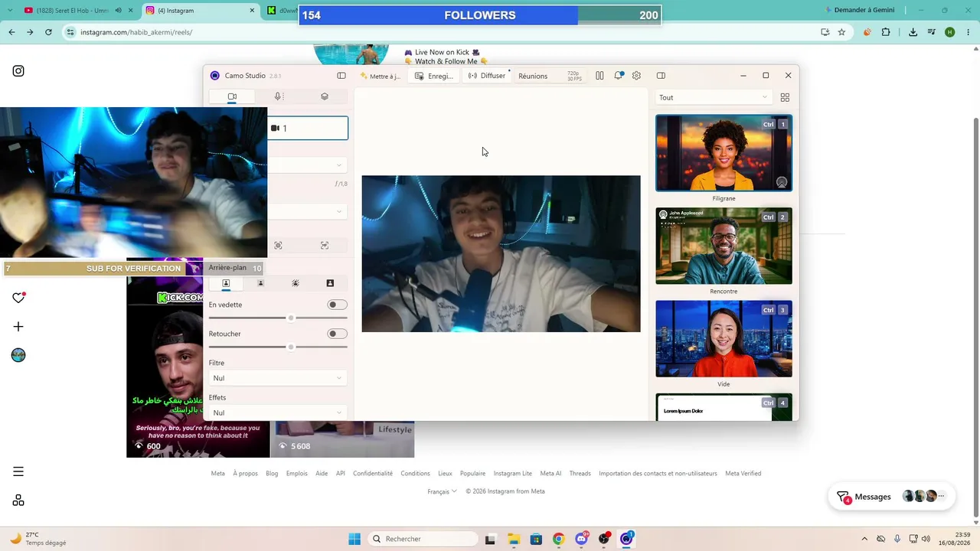
Task: Open the Filtre dropdown
Action: click(x=278, y=378)
